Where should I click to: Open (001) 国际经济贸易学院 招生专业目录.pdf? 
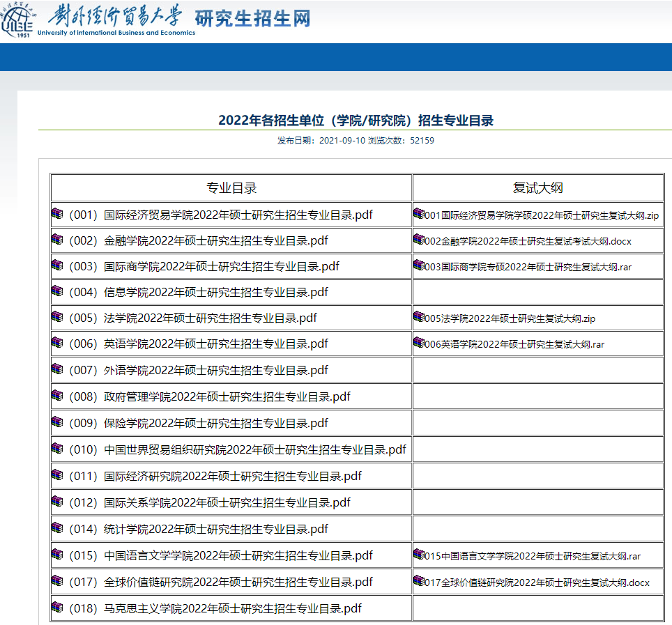point(221,215)
